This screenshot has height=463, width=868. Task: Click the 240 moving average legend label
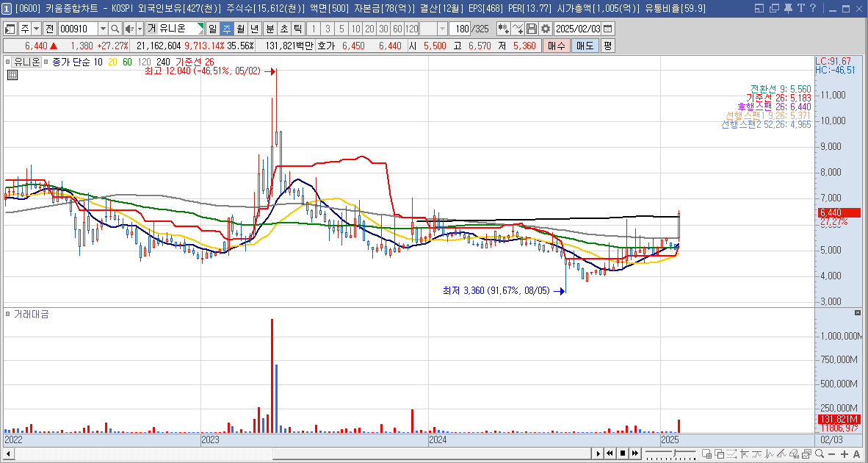(163, 62)
